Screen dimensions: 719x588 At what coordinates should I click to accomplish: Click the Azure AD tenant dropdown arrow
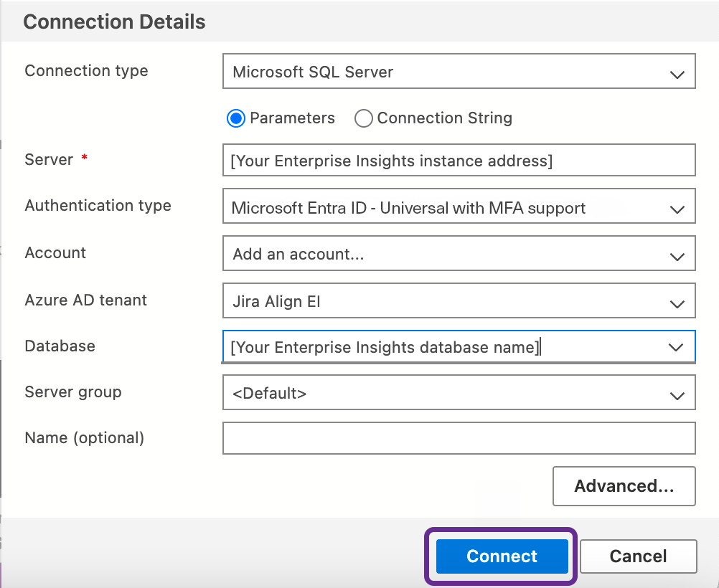tap(676, 300)
